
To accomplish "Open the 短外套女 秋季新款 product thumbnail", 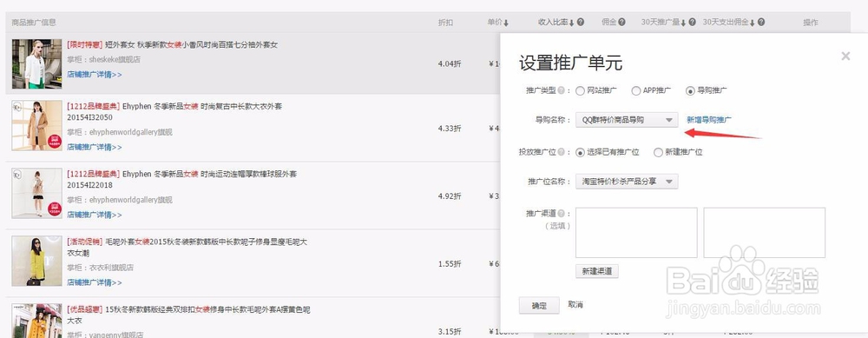I will (x=36, y=63).
